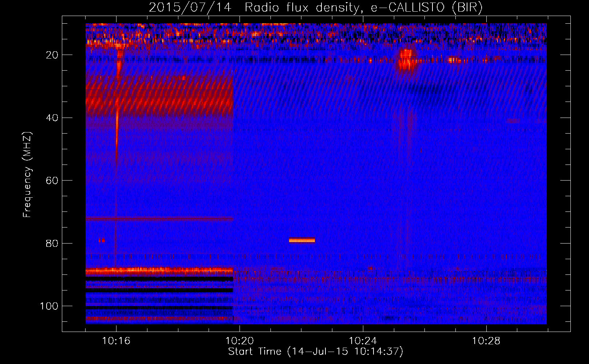The height and width of the screenshot is (364, 589).
Task: Click the 10:24 time tick label
Action: (363, 341)
